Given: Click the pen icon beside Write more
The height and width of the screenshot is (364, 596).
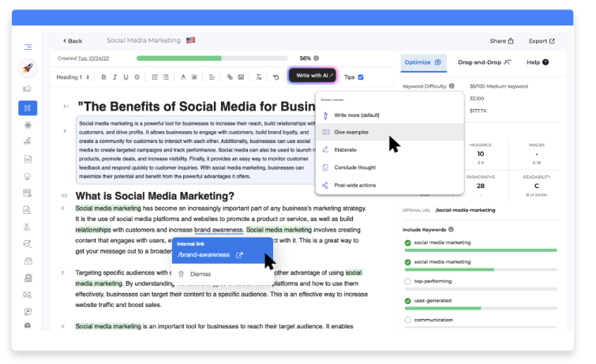Looking at the screenshot, I should point(325,115).
